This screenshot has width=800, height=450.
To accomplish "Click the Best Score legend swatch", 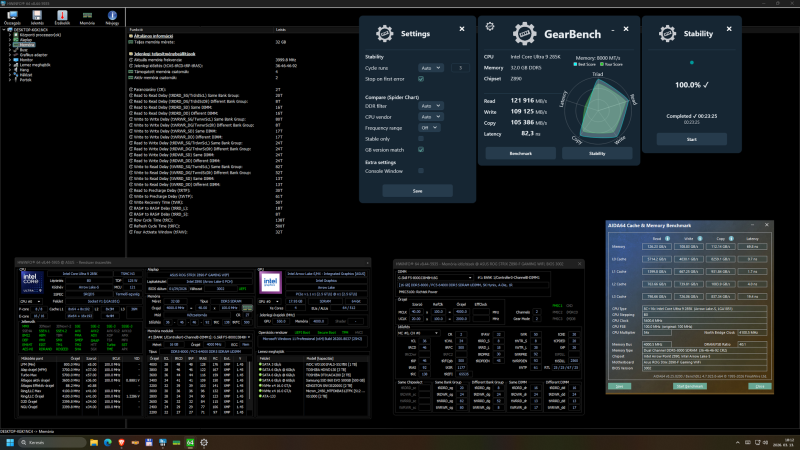I will point(576,64).
